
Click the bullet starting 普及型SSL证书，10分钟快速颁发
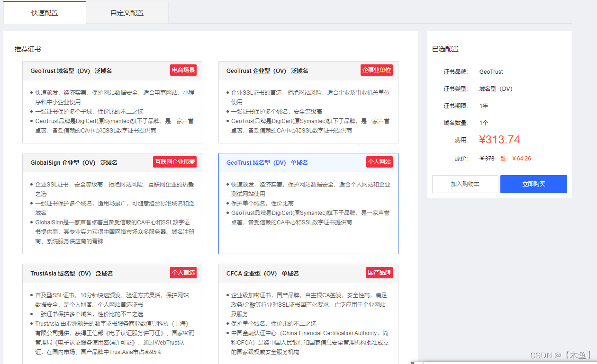(x=112, y=300)
